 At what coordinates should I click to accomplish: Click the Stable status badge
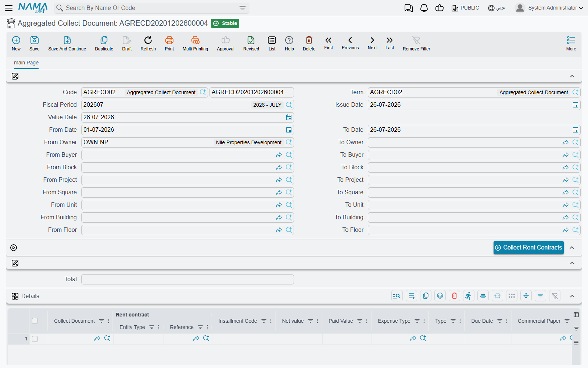pyautogui.click(x=225, y=23)
